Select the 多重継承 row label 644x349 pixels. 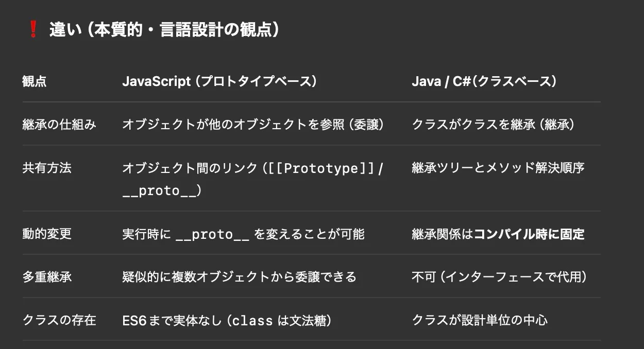click(47, 277)
